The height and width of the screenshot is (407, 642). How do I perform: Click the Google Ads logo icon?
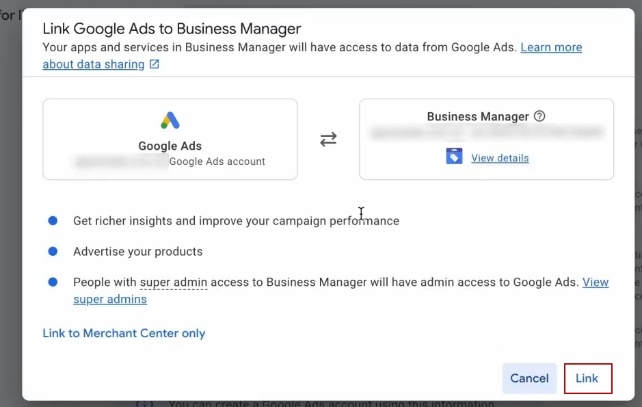[170, 122]
